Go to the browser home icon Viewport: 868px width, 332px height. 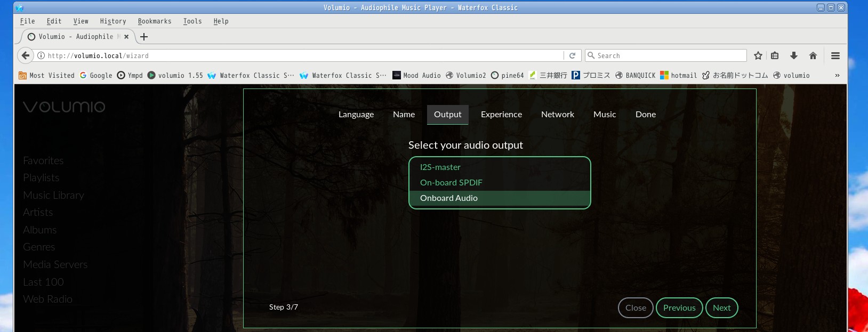pyautogui.click(x=813, y=55)
